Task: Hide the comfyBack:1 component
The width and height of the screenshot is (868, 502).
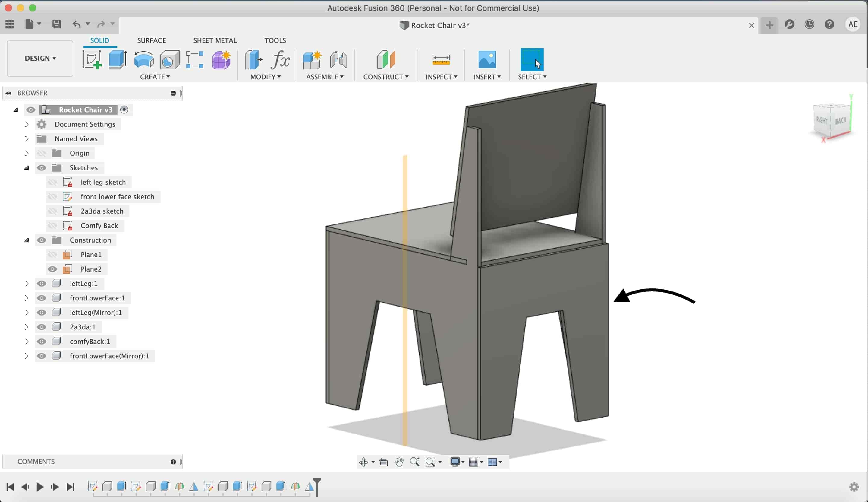Action: 41,341
